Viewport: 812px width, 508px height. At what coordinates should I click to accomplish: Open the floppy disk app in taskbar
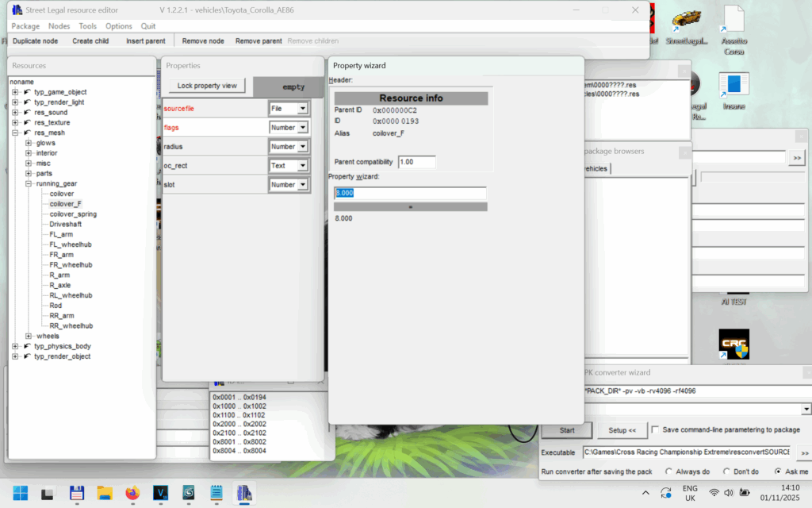pyautogui.click(x=77, y=493)
